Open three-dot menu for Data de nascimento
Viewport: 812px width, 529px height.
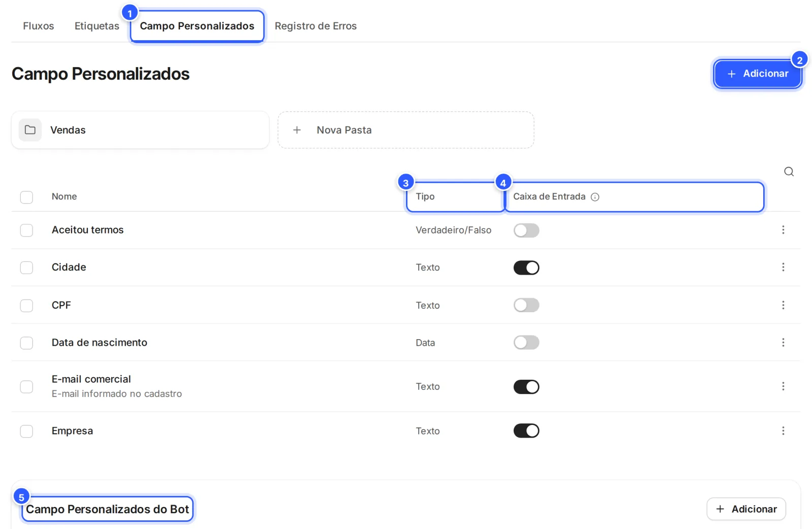[783, 343]
